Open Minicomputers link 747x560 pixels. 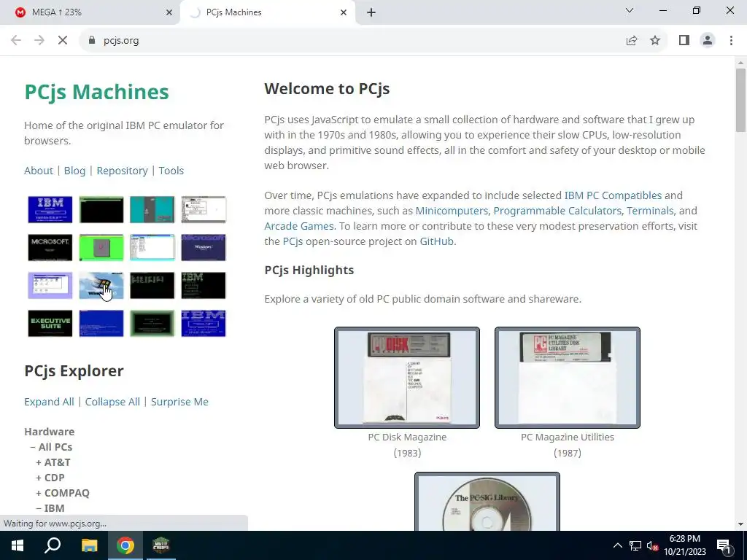tap(452, 211)
